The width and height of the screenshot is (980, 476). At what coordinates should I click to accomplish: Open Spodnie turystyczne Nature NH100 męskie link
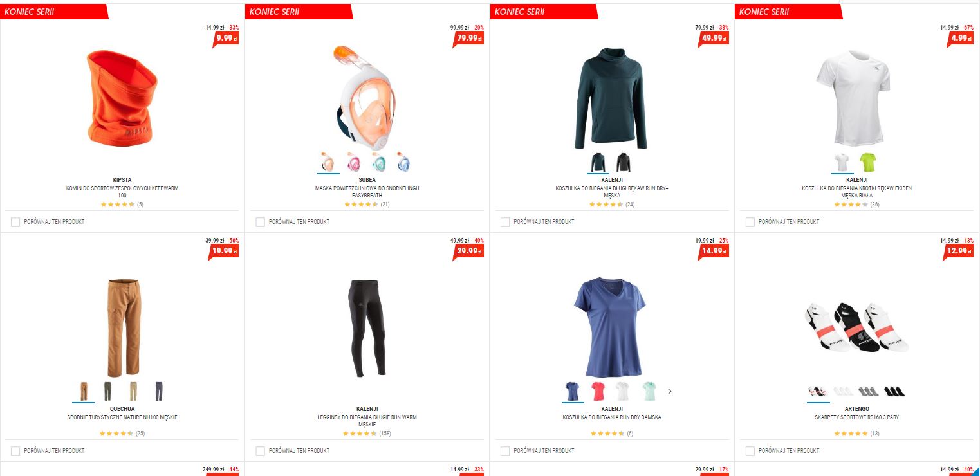(122, 417)
